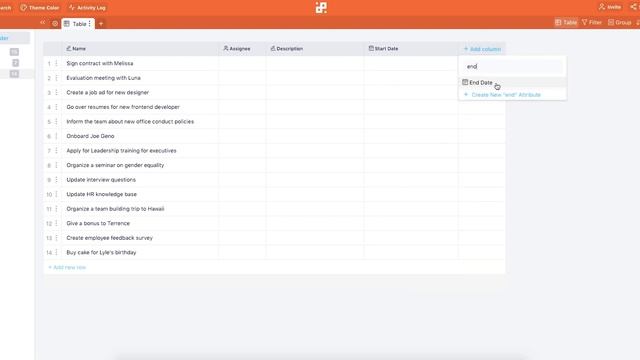The height and width of the screenshot is (360, 640).
Task: Click the Start Date column header
Action: pyautogui.click(x=411, y=49)
